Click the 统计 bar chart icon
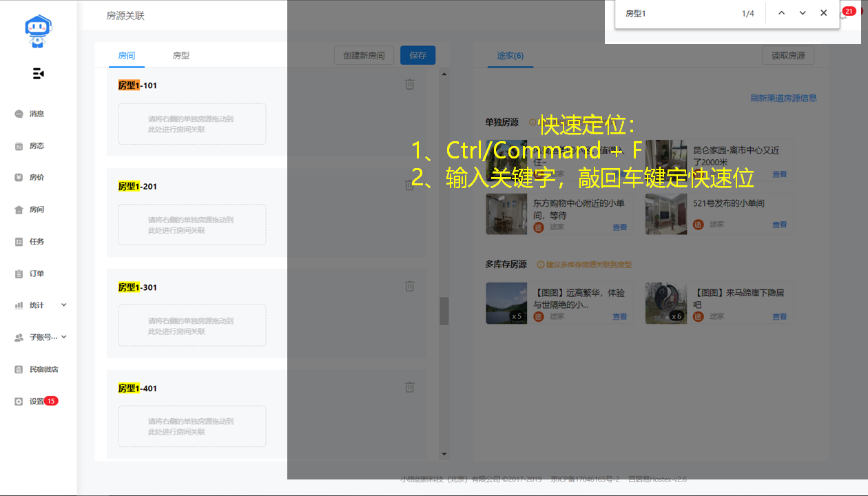 (x=19, y=305)
